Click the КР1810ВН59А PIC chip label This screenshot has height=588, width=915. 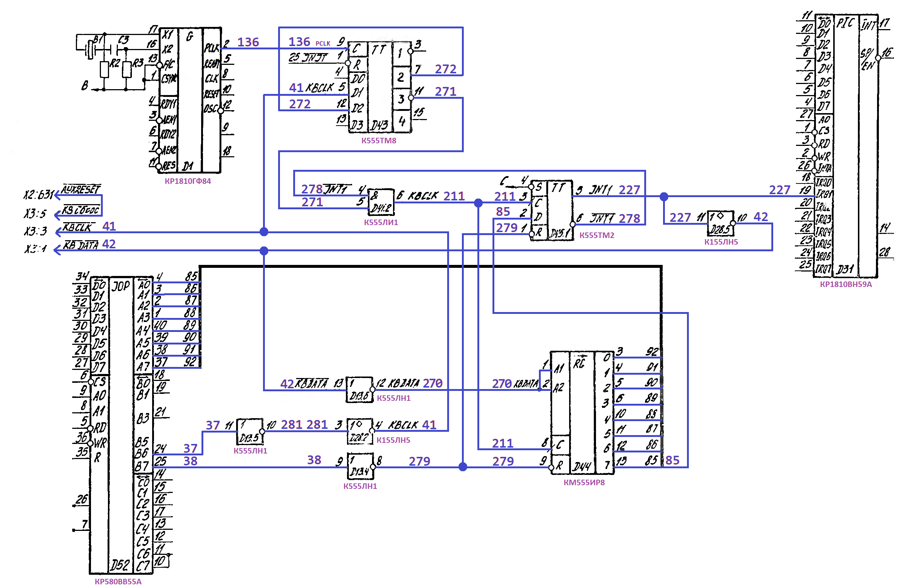click(845, 284)
